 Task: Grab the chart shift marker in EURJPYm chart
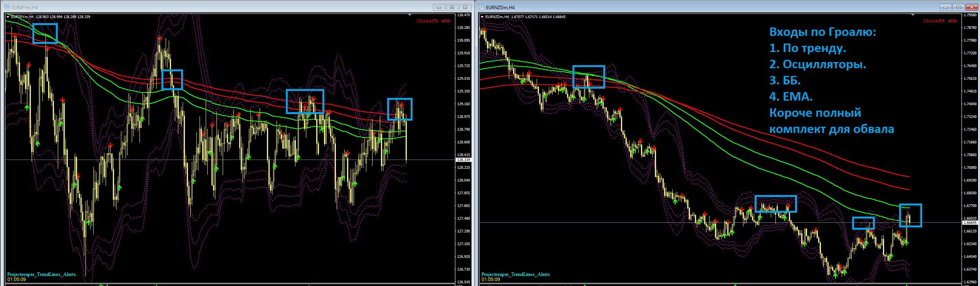[409, 15]
